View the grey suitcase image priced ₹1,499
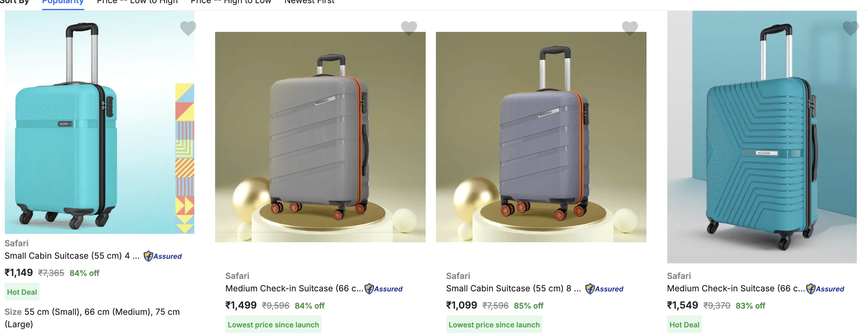 (x=320, y=137)
